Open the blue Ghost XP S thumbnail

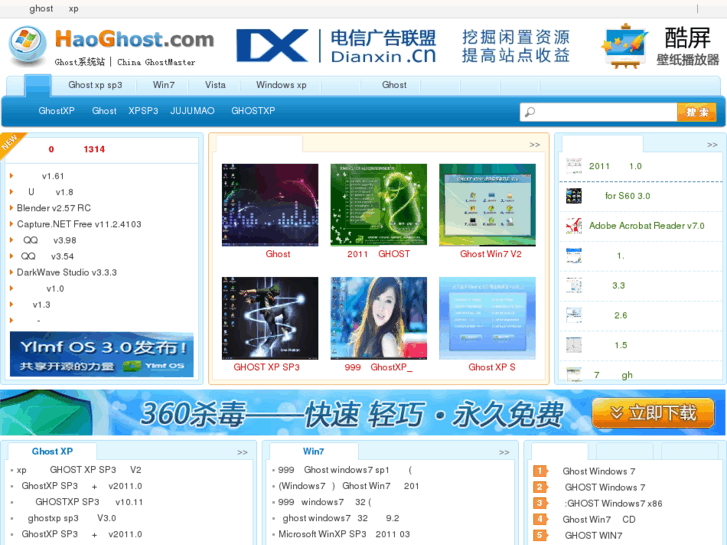487,318
